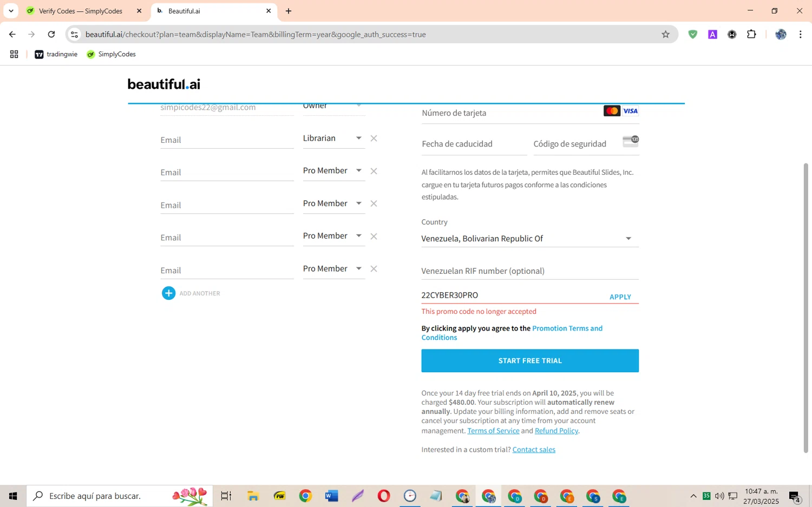Launch Word from the taskbar
The height and width of the screenshot is (507, 812).
tap(331, 496)
